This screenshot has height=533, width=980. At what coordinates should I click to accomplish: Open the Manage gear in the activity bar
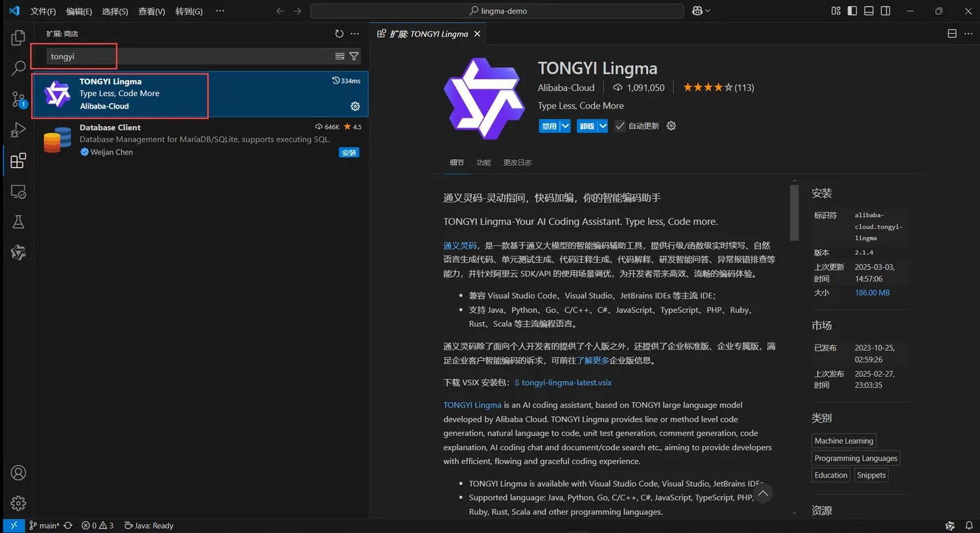(x=18, y=503)
